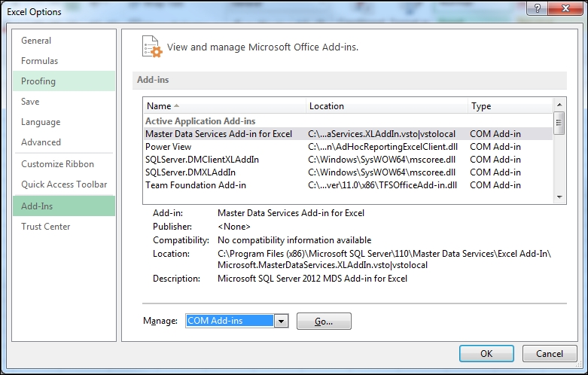Open Quick Access Toolbar settings

[x=64, y=184]
